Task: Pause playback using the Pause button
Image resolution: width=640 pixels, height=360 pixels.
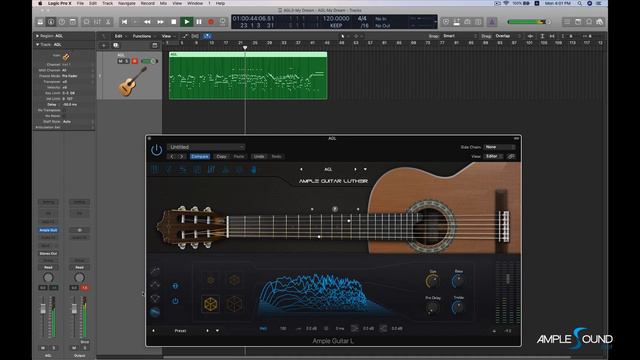Action: pos(199,22)
